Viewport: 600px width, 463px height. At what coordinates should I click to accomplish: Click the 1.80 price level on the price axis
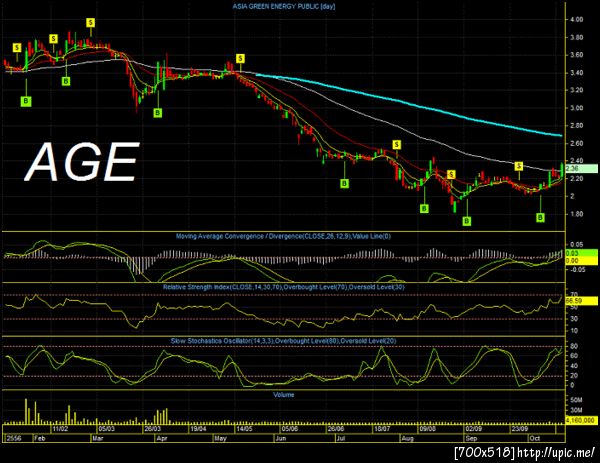[576, 214]
